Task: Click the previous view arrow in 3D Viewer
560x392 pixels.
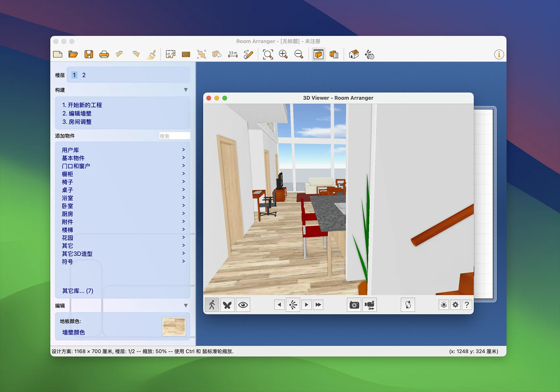Action: point(279,305)
